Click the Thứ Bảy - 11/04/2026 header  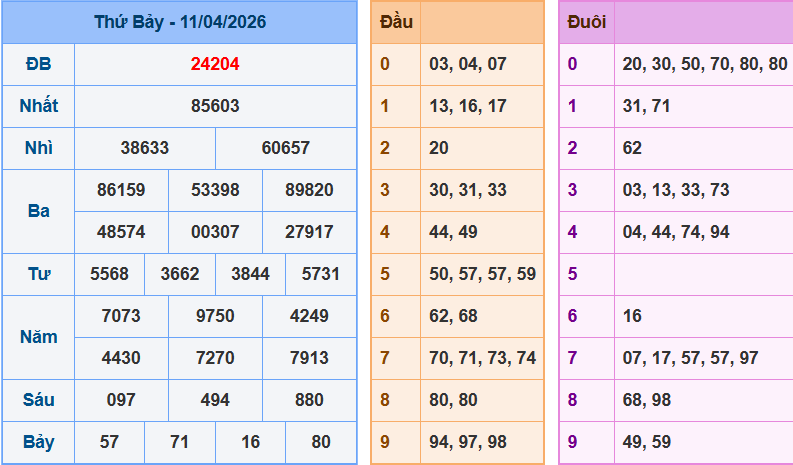point(180,22)
